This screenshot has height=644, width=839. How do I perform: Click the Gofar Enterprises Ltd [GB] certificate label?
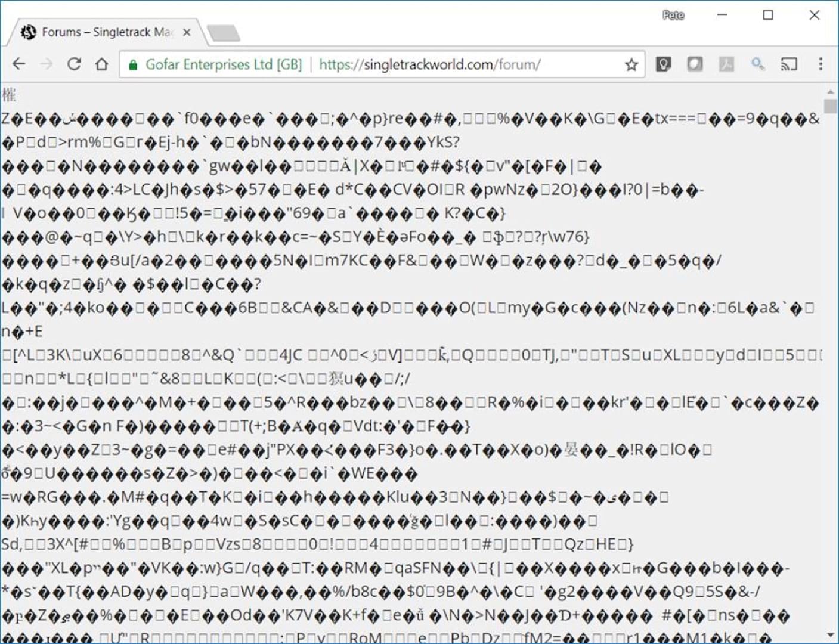[x=224, y=64]
